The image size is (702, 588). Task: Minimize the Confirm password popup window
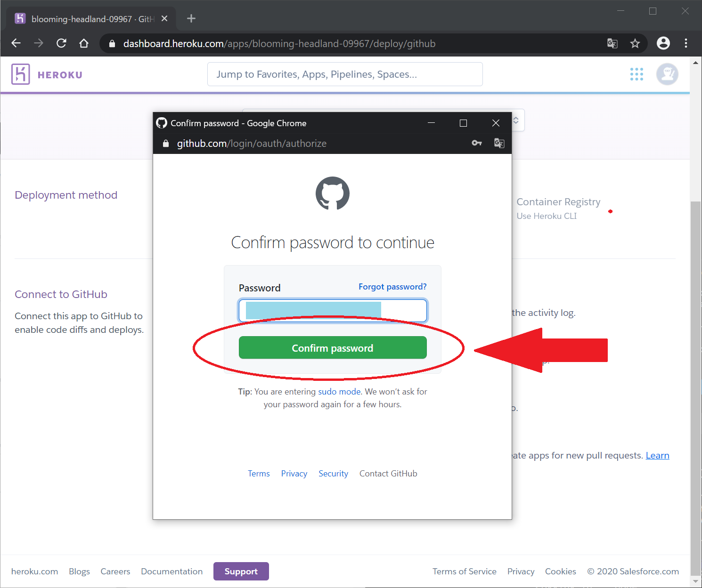tap(431, 123)
